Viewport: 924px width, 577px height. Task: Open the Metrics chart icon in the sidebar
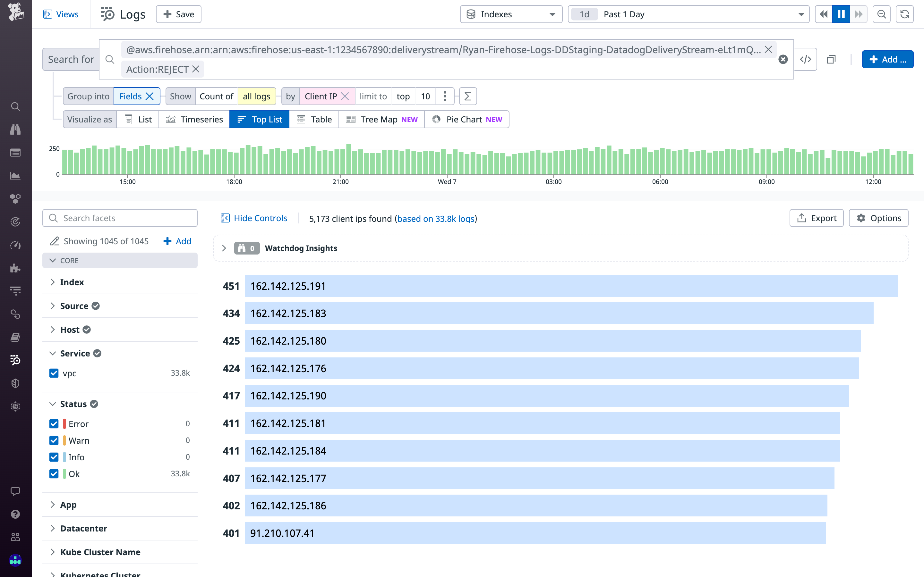coord(15,176)
